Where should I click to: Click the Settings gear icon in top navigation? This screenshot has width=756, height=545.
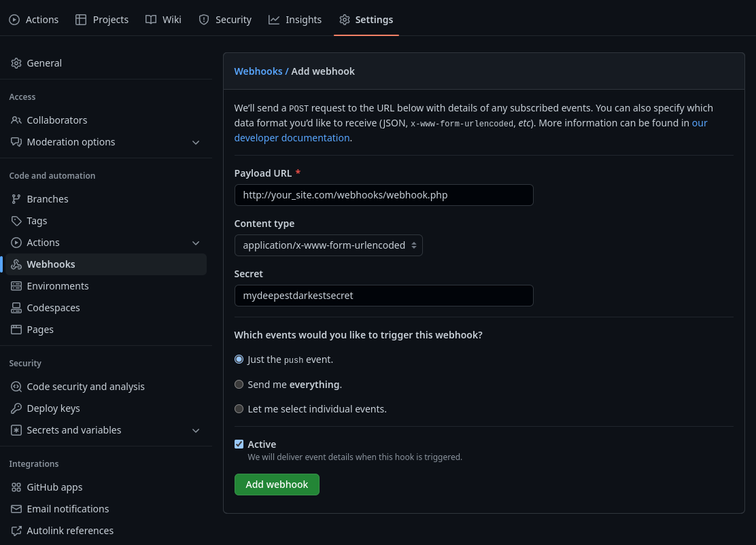tap(344, 20)
